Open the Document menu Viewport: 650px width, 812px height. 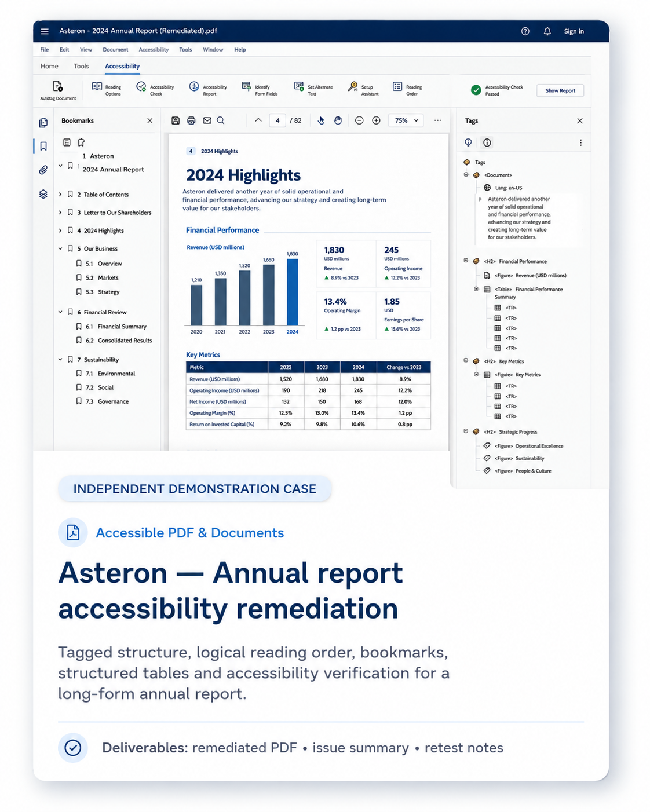[115, 50]
